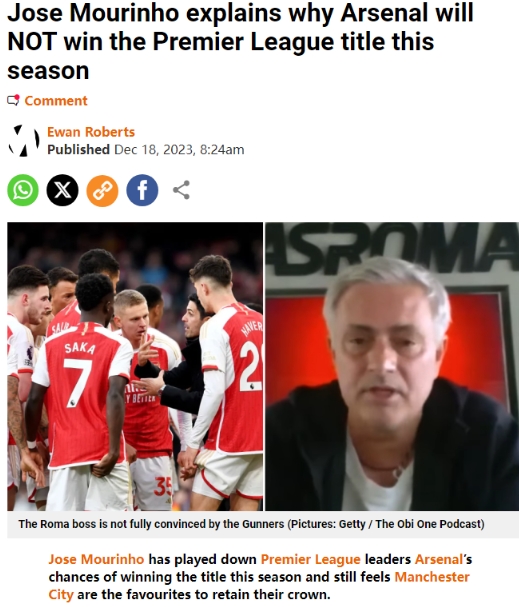Screen dimensions: 519x607
Task: Open the Comment link
Action: tap(56, 101)
